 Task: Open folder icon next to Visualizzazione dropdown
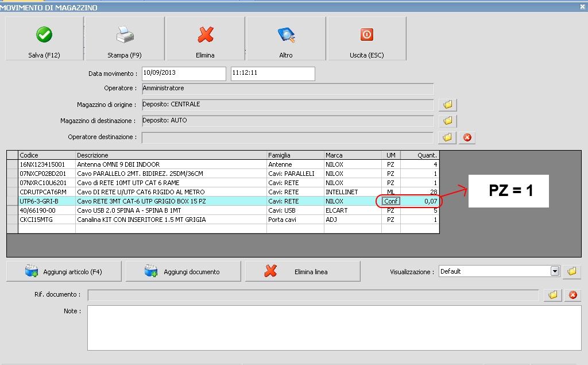[571, 271]
